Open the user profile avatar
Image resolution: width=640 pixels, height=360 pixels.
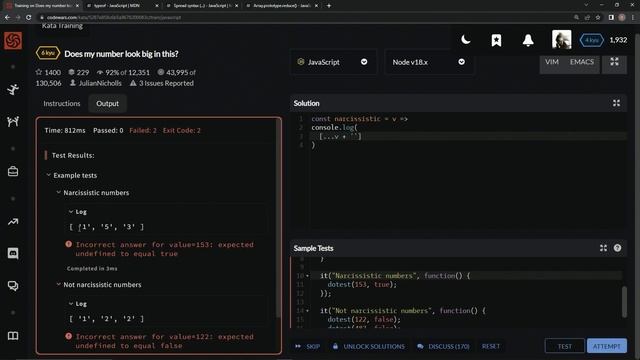[x=562, y=40]
